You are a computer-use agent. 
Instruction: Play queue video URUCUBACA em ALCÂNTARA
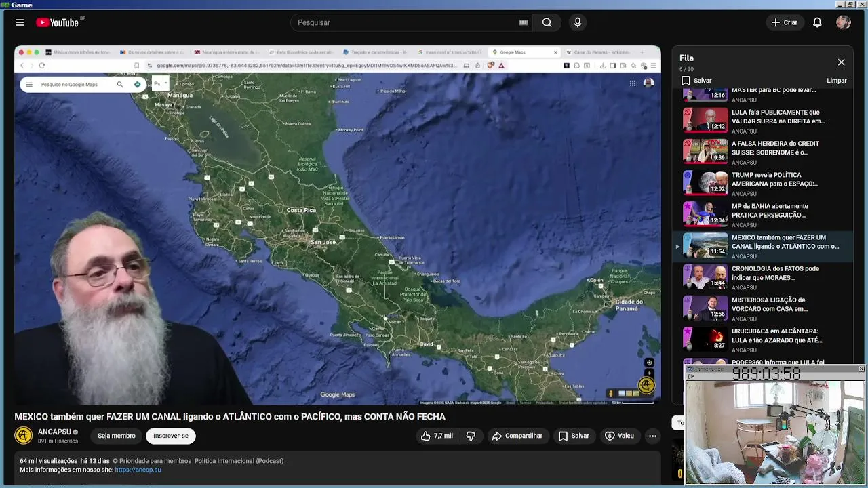point(763,339)
